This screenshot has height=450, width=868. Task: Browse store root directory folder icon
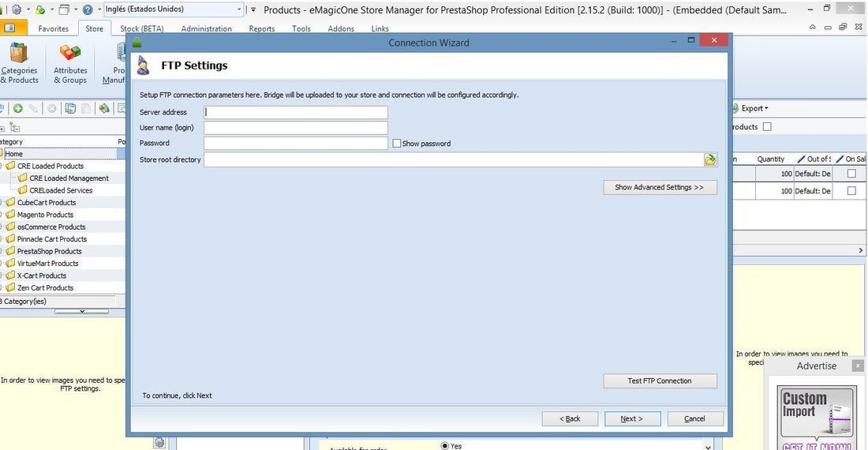click(x=710, y=160)
